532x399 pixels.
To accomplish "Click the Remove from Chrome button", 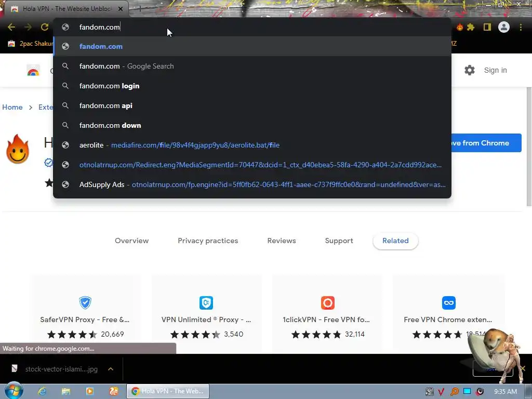I will click(x=486, y=143).
